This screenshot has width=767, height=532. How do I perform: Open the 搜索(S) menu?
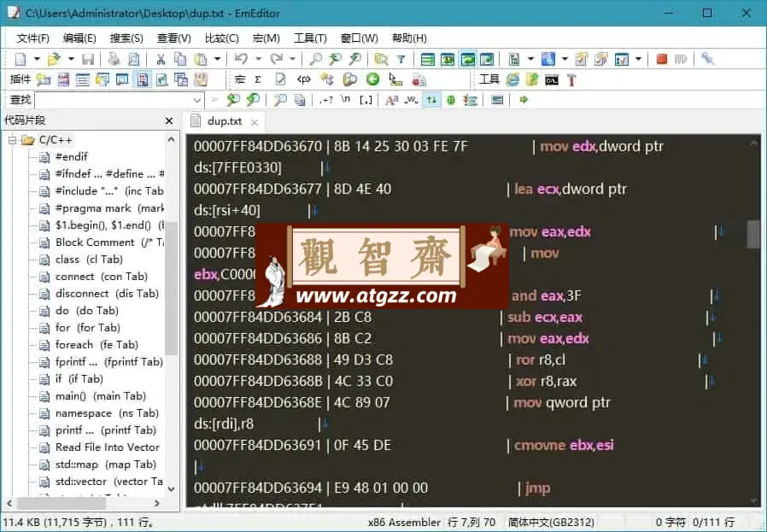coord(126,38)
